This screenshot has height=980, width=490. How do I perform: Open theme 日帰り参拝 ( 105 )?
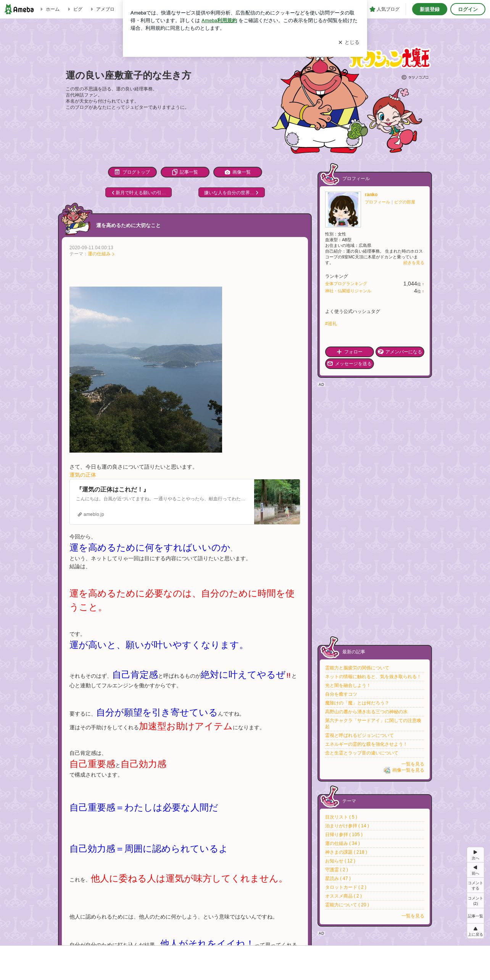344,835
